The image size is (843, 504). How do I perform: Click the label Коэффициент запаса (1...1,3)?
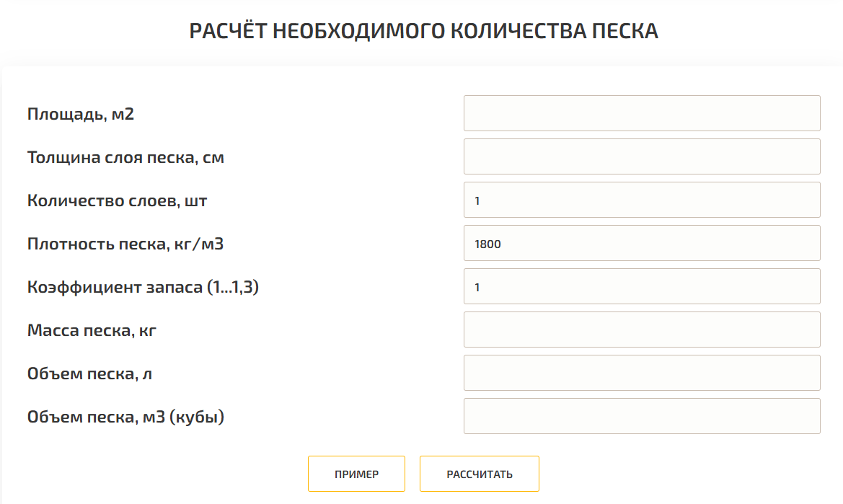click(143, 287)
